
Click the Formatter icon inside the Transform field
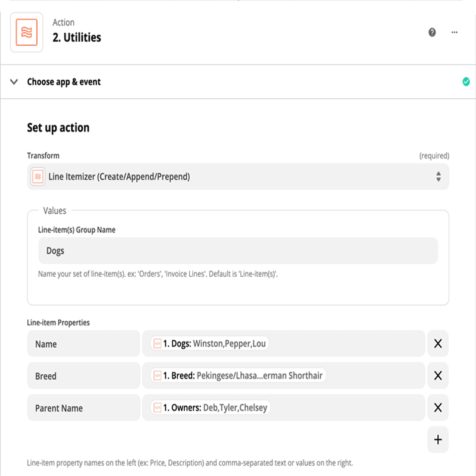tap(37, 176)
